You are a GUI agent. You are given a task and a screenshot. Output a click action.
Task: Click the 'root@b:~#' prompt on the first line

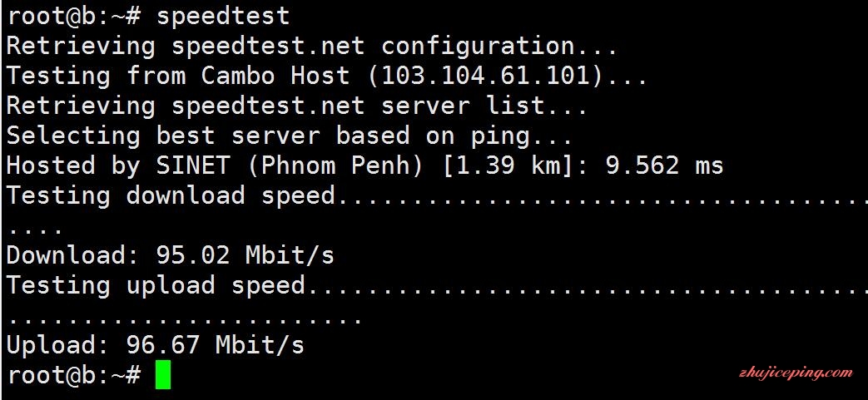(73, 15)
